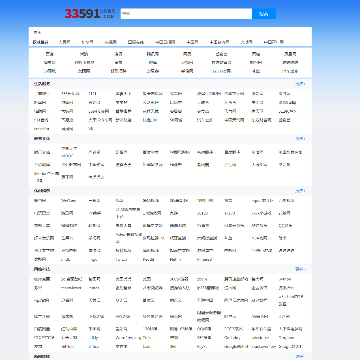Select the second tab in the top navigation row
This screenshot has height=360, width=360.
64,42
